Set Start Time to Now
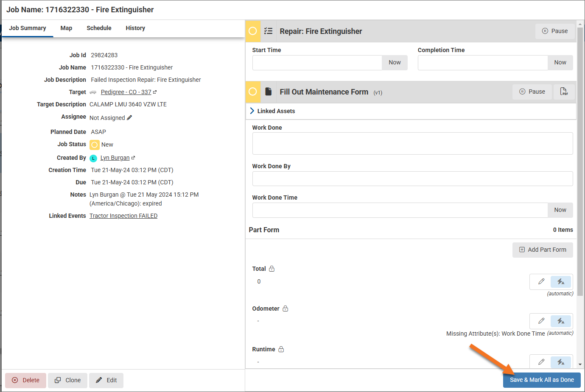 click(395, 63)
